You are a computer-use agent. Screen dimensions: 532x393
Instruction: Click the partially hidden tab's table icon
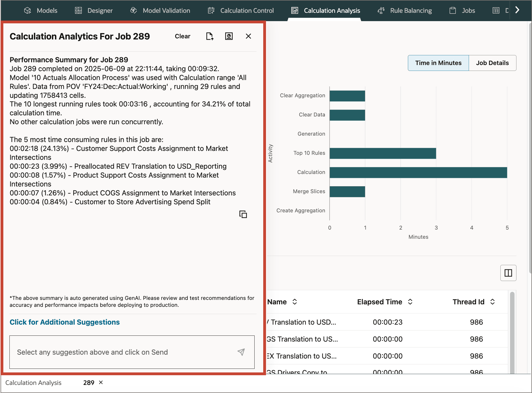[496, 11]
